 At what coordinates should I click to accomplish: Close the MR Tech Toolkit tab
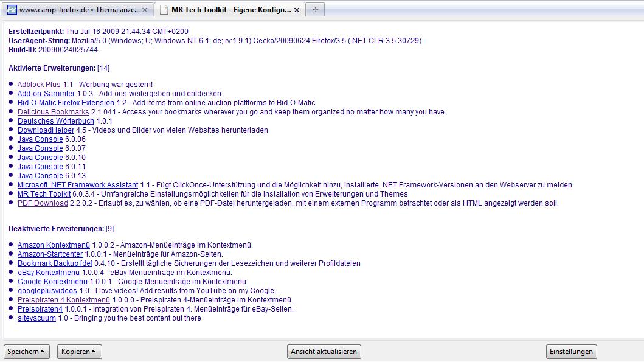point(297,10)
